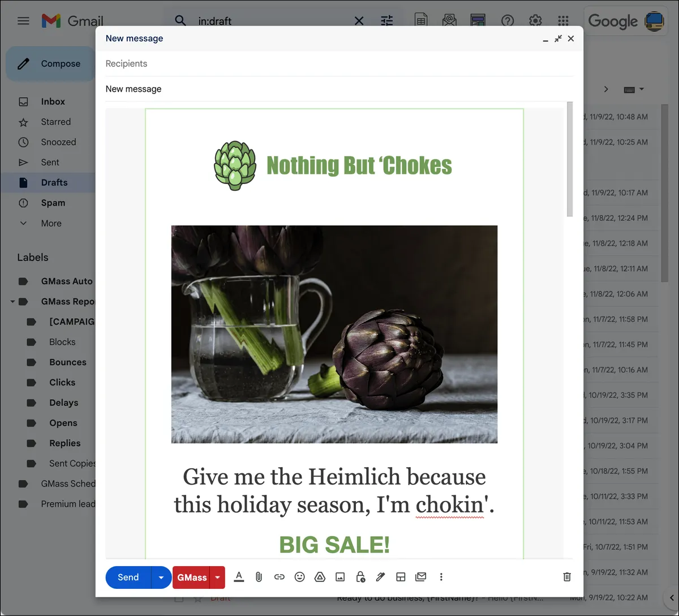Click the subject field New message
This screenshot has height=616, width=679.
click(339, 89)
